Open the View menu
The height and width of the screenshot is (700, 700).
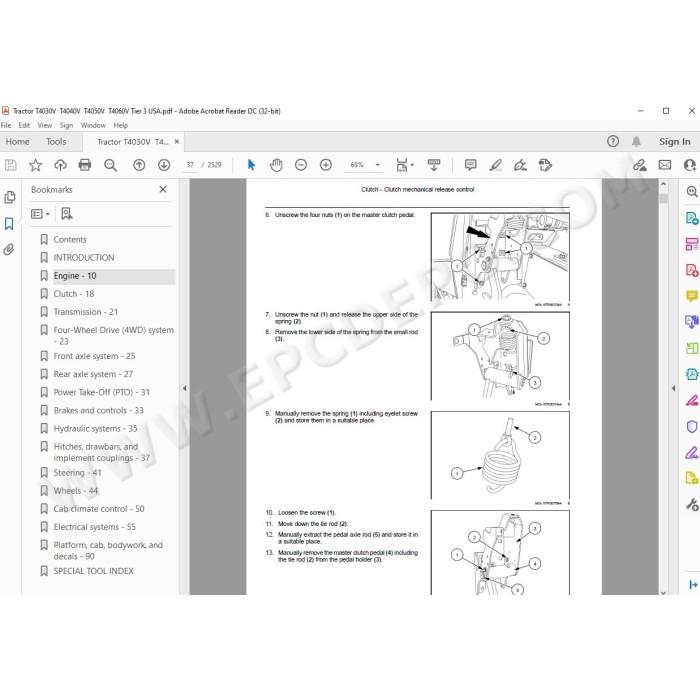[x=44, y=125]
